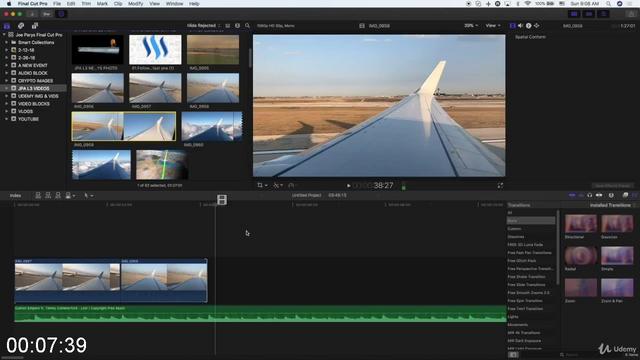Select the Dissolves transition category

(516, 237)
